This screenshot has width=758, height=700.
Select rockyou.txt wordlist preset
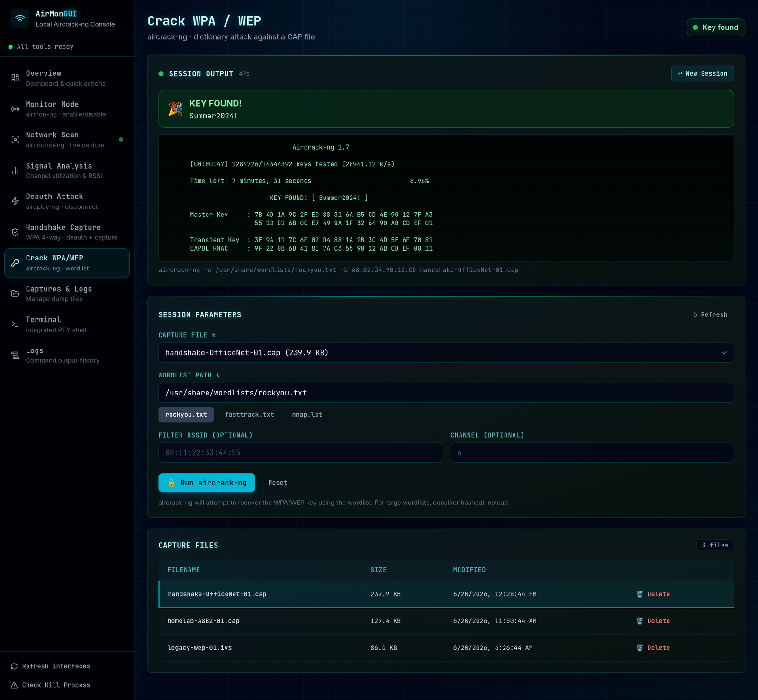click(186, 415)
